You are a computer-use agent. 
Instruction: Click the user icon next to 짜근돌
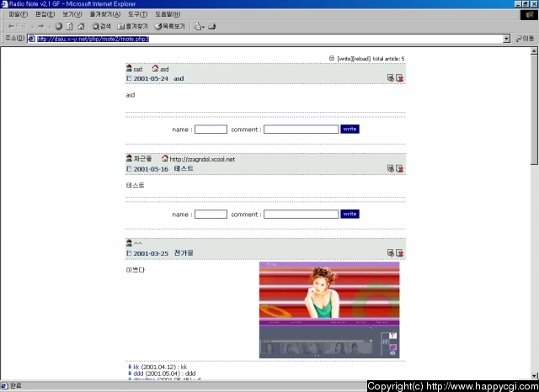coord(129,158)
